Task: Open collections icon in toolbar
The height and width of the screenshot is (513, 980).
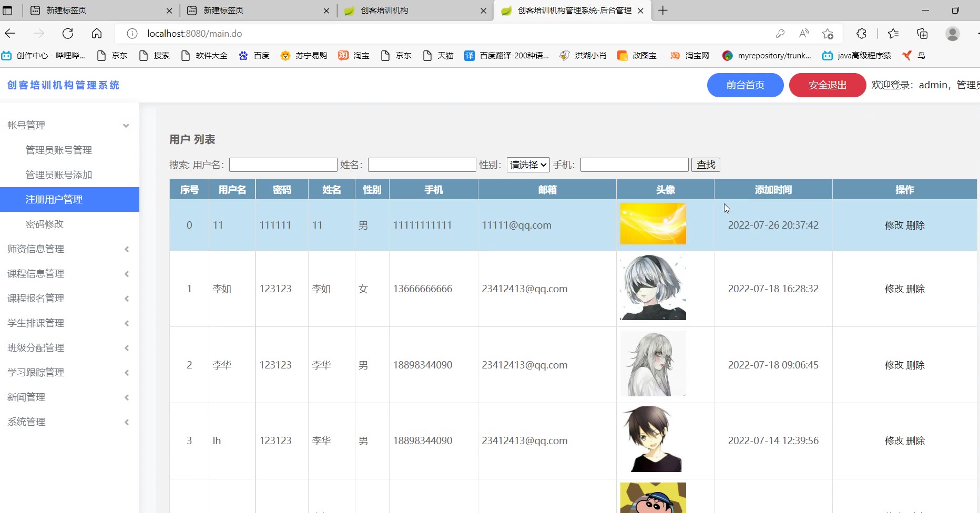Action: click(922, 34)
